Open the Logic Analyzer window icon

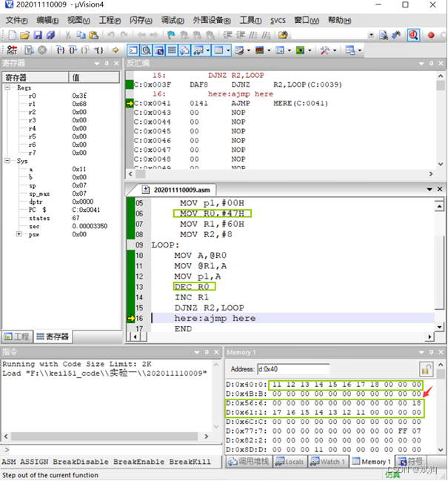pyautogui.click(x=260, y=50)
